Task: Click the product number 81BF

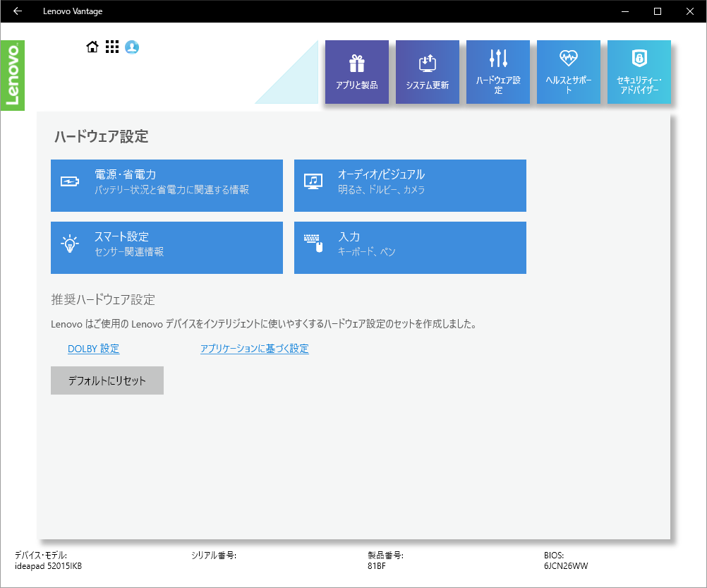Action: pos(377,566)
